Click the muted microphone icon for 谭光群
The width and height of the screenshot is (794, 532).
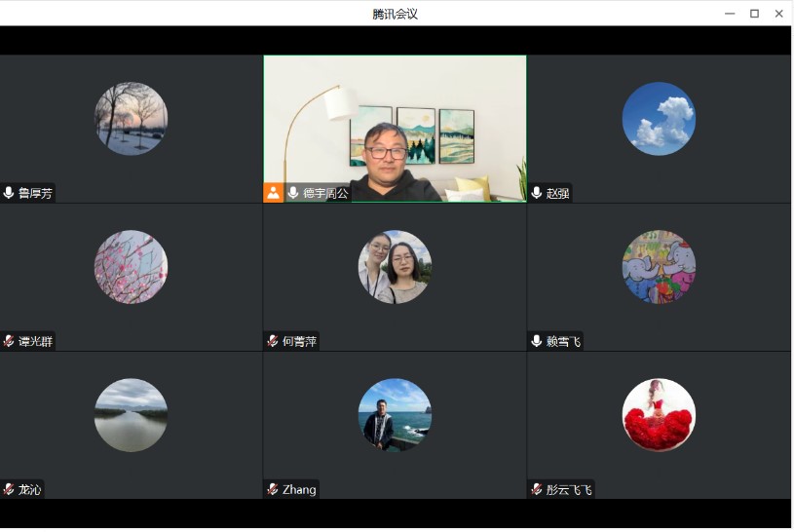click(9, 341)
